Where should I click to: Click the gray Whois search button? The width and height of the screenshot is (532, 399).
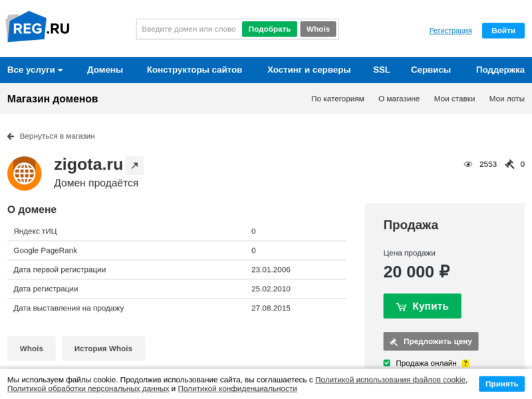point(318,29)
